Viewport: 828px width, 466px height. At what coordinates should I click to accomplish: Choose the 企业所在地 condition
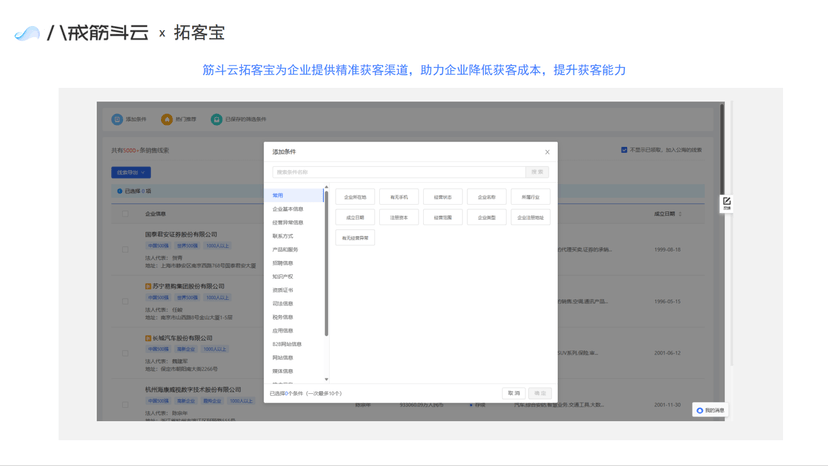click(x=355, y=197)
